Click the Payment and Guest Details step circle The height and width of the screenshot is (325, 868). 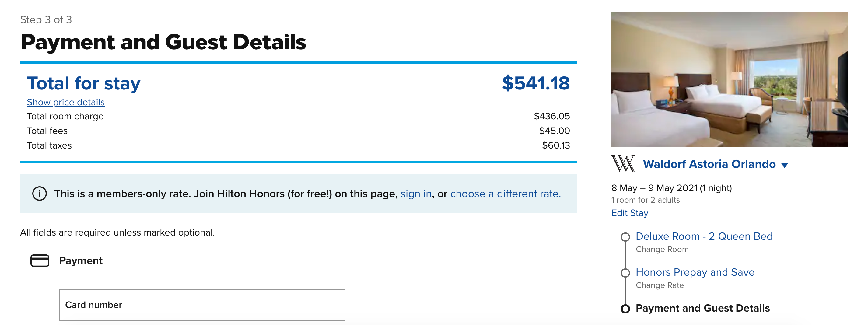625,309
